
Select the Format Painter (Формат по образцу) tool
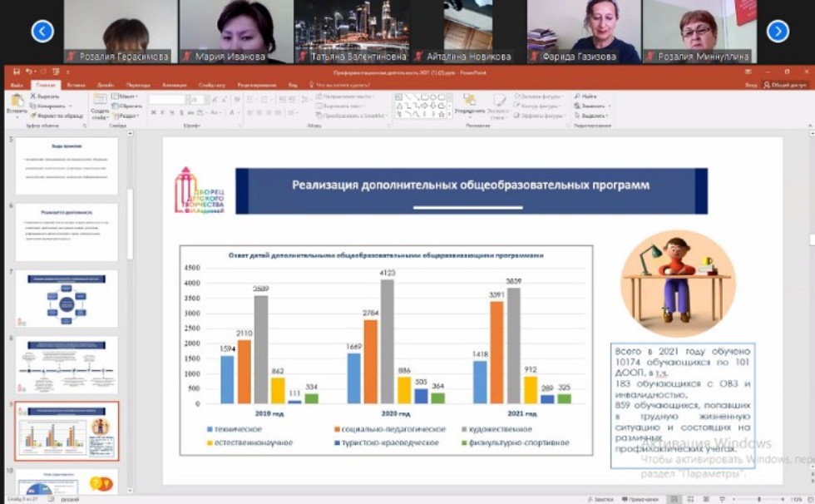pyautogui.click(x=33, y=116)
